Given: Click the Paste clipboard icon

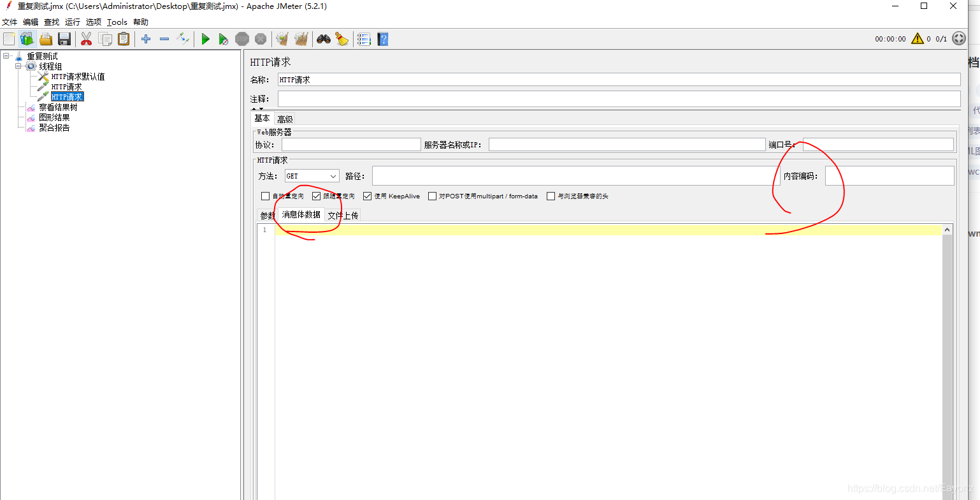Looking at the screenshot, I should 124,39.
